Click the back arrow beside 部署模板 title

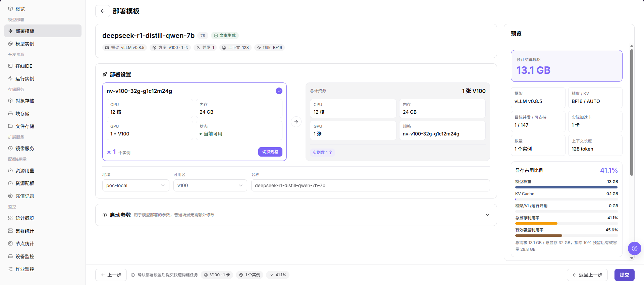[x=103, y=11]
